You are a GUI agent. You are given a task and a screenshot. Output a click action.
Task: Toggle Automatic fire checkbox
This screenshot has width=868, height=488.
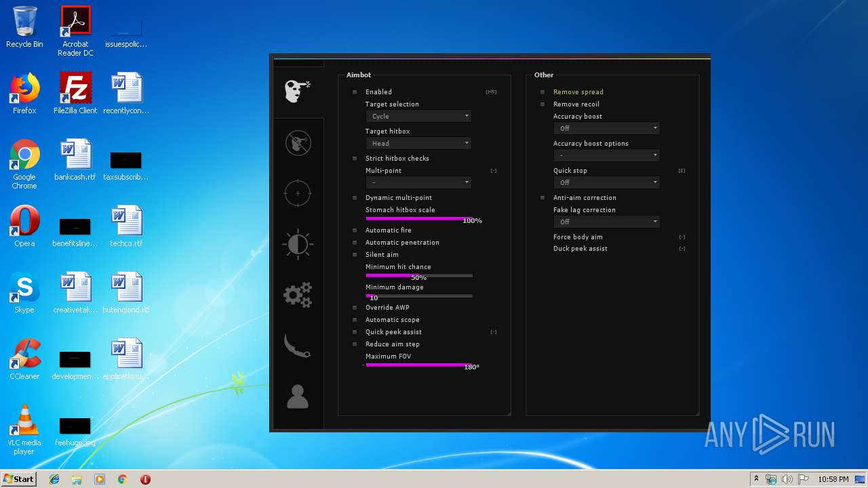click(354, 230)
